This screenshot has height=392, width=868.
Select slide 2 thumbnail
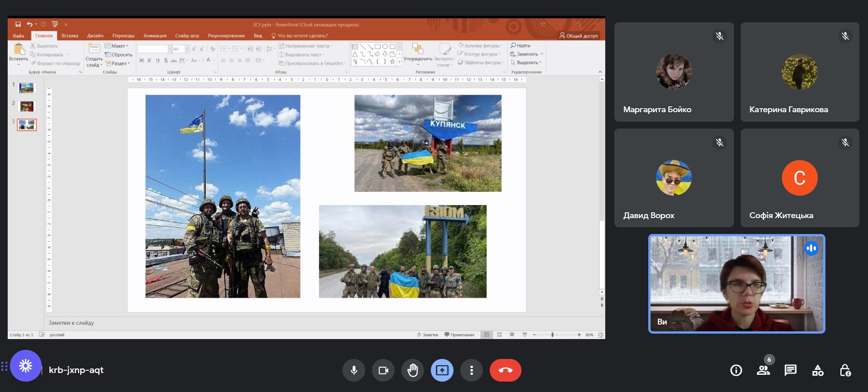pos(27,106)
